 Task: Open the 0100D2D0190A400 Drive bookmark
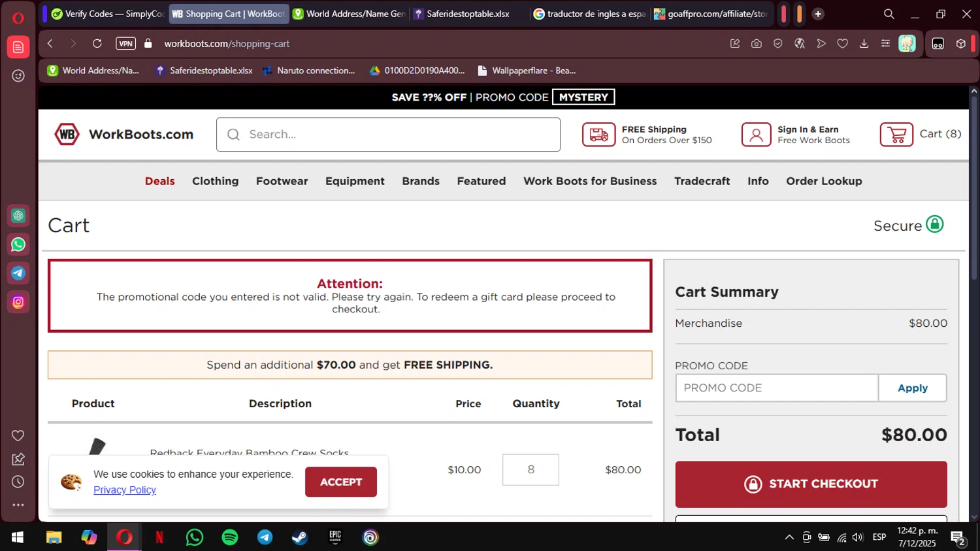point(417,71)
